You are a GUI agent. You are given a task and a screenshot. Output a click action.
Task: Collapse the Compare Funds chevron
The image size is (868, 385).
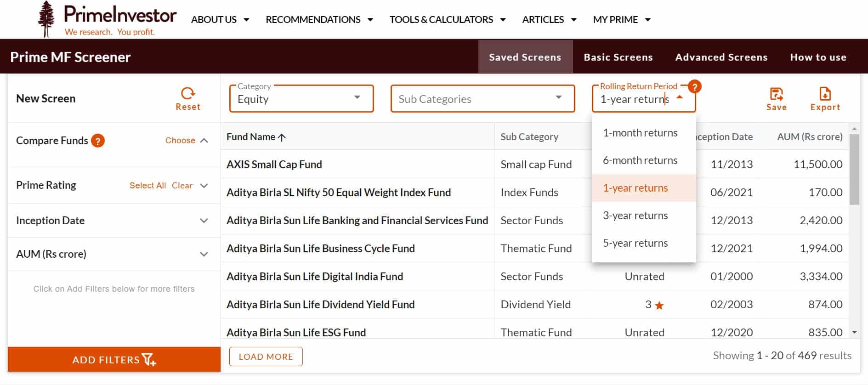point(204,141)
